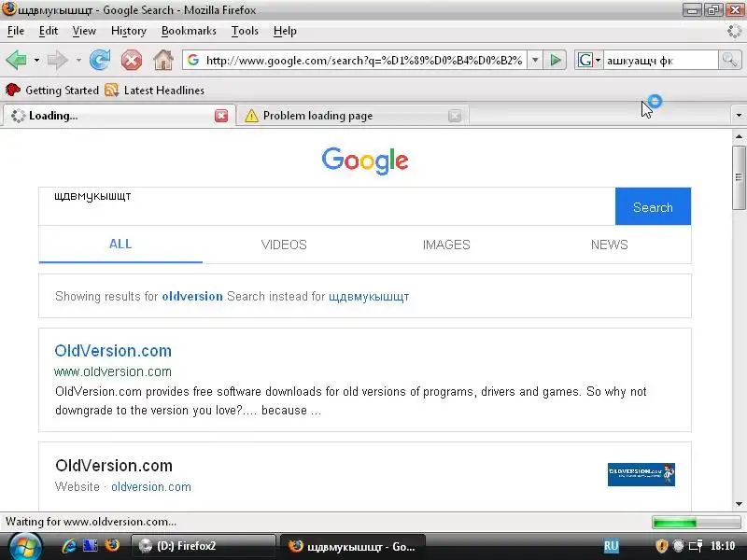Image resolution: width=747 pixels, height=560 pixels.
Task: Switch to IMAGES results
Action: [446, 245]
